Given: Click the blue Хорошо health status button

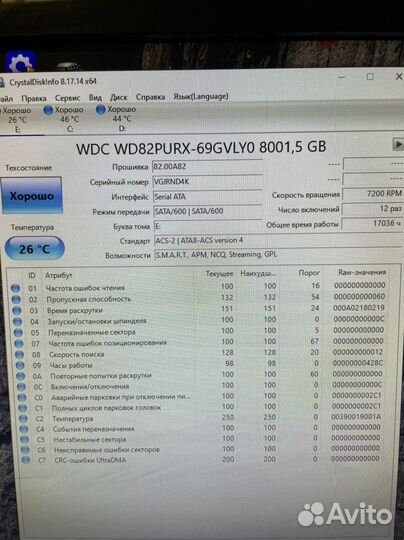Looking at the screenshot, I should pos(32,196).
